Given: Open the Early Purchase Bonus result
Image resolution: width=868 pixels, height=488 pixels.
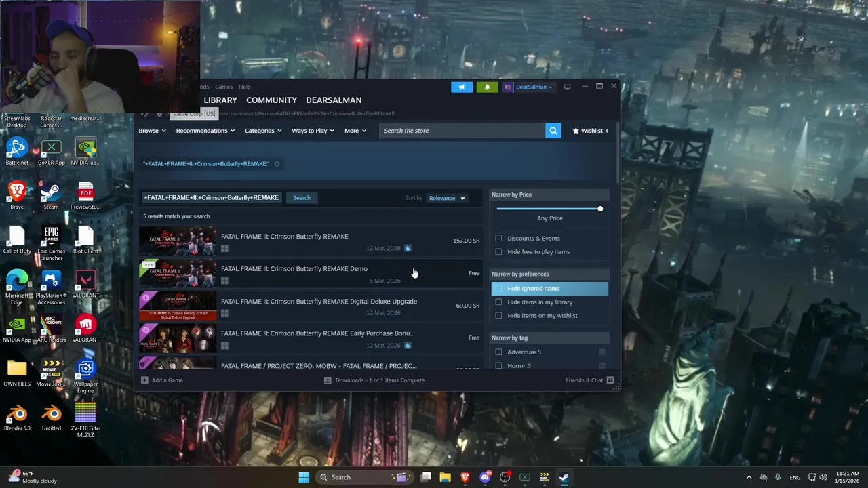Looking at the screenshot, I should [311, 338].
